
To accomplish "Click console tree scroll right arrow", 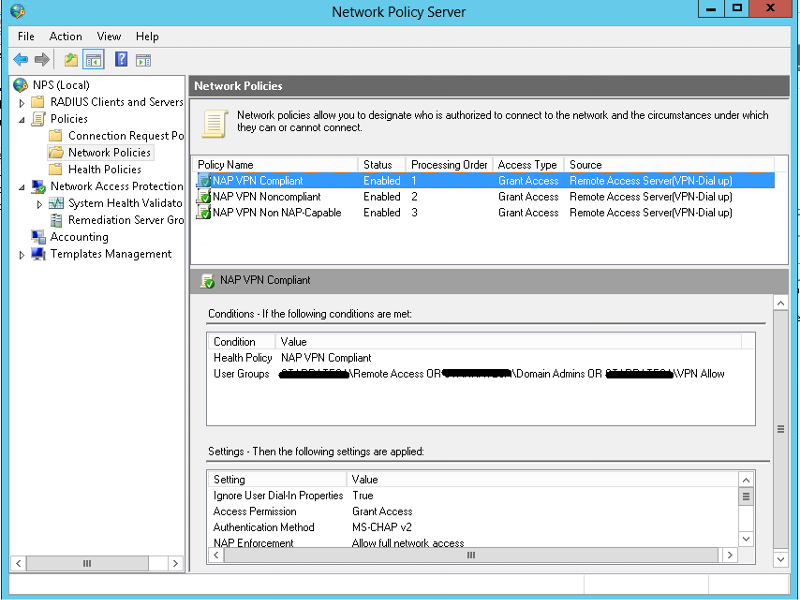I will (x=176, y=563).
